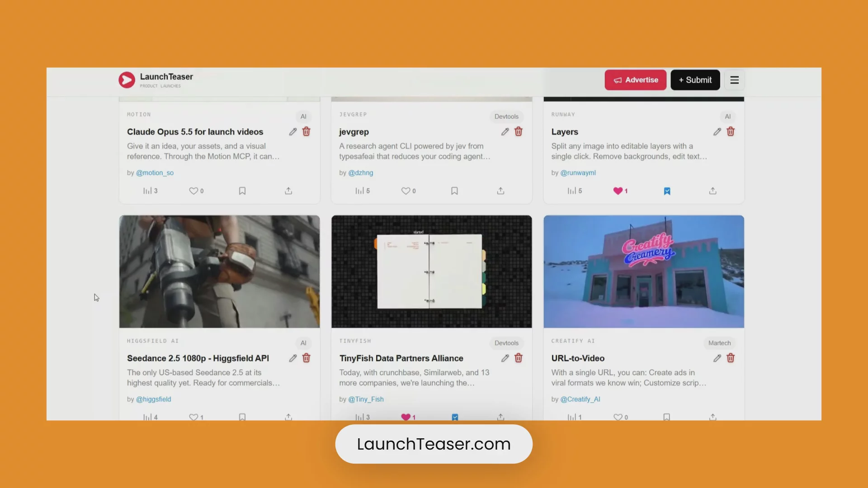Share the Claude Opus 5.5 launch videos post
Image resolution: width=868 pixels, height=488 pixels.
[x=288, y=191]
